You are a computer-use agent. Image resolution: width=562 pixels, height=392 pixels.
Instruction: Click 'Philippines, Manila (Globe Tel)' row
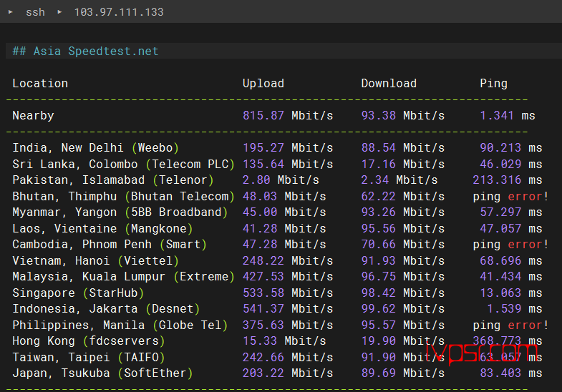coord(120,325)
